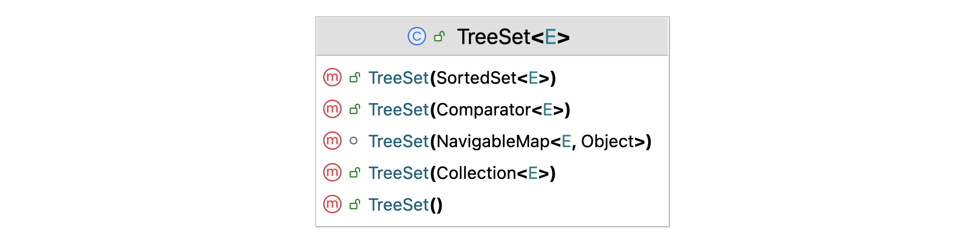This screenshot has width=980, height=245.
Task: Click the Object type in NavigableMap constructor
Action: 607,141
